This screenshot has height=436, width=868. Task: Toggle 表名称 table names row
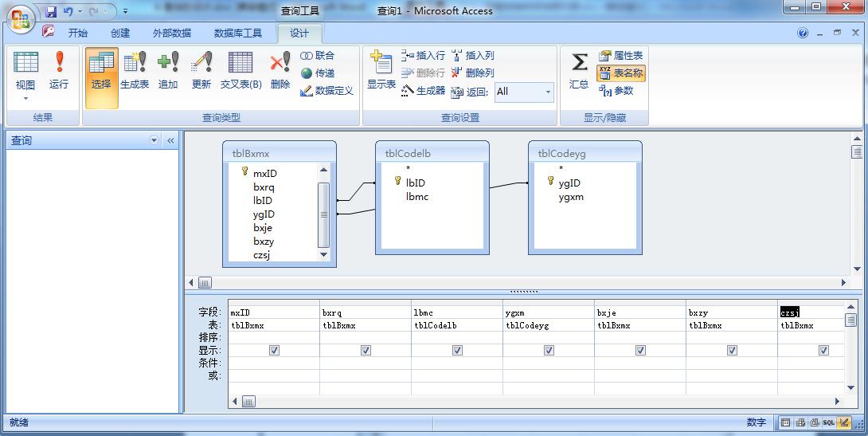[x=620, y=73]
